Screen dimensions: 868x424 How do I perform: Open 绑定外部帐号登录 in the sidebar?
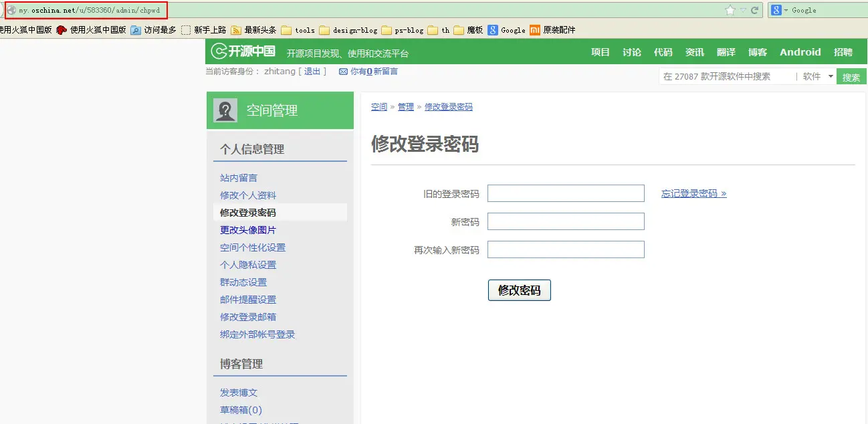coord(257,334)
